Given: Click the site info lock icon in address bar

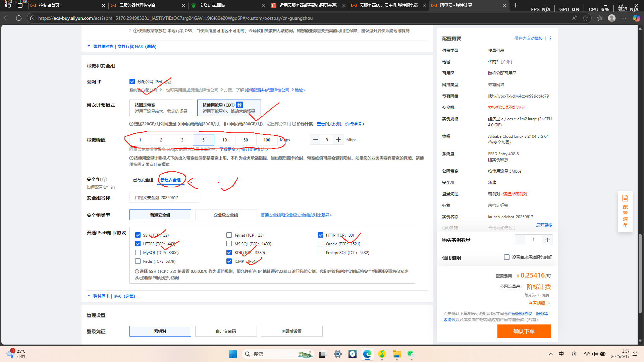Looking at the screenshot, I should pos(32,18).
